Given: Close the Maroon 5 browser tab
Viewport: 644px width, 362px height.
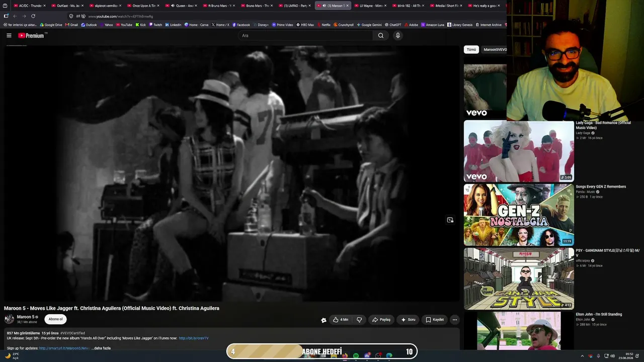Looking at the screenshot, I should click(347, 6).
